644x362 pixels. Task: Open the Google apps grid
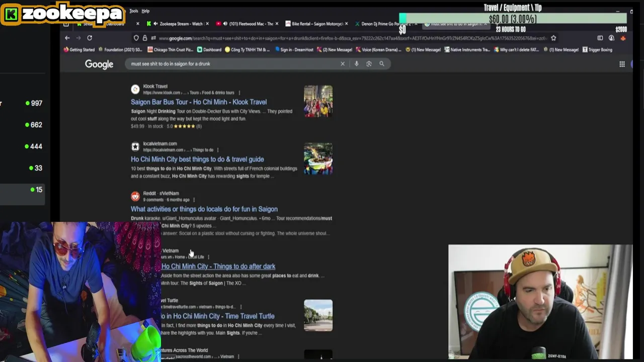click(622, 64)
